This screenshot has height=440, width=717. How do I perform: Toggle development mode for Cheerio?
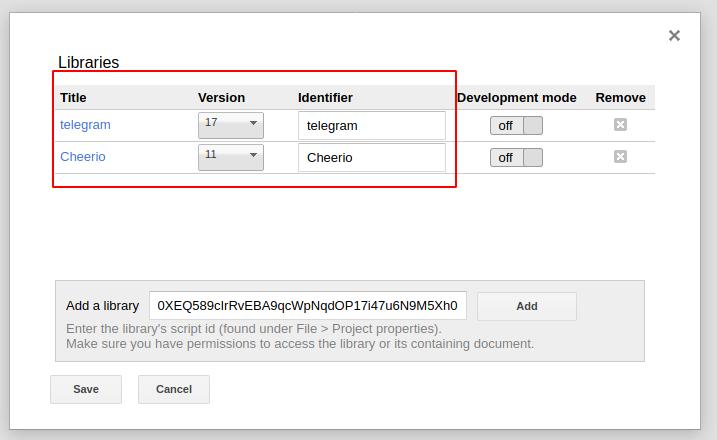[516, 157]
